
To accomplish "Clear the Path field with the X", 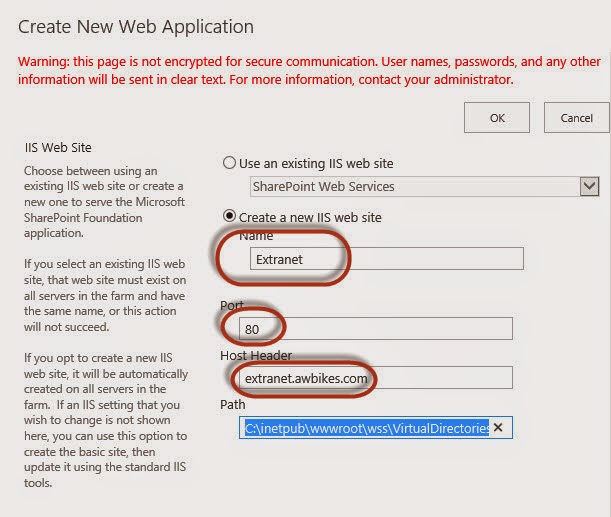I will click(498, 427).
